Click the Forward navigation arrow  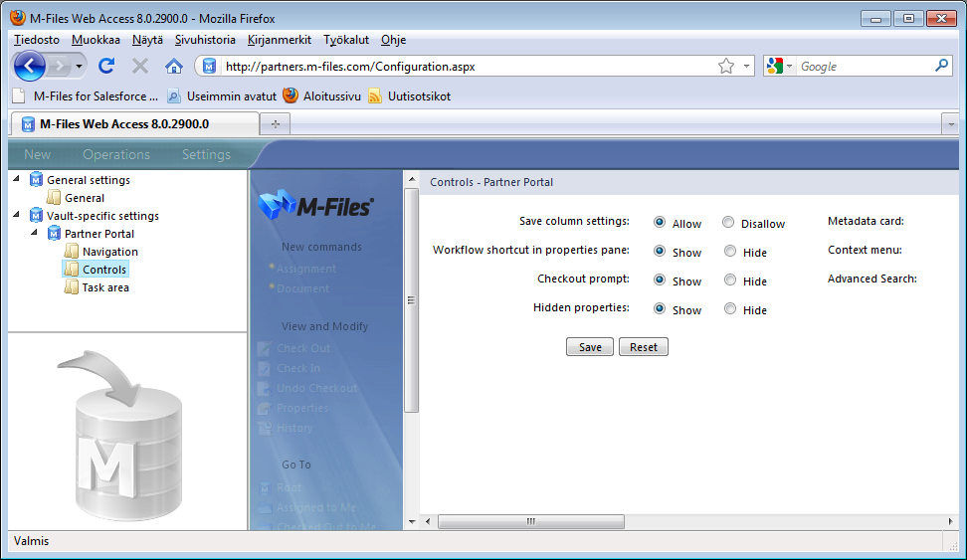pos(59,66)
